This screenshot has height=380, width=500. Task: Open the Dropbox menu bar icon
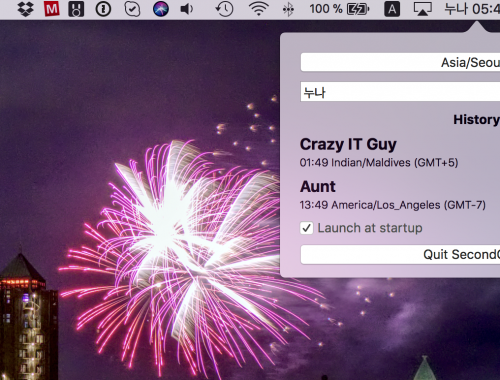[x=26, y=9]
